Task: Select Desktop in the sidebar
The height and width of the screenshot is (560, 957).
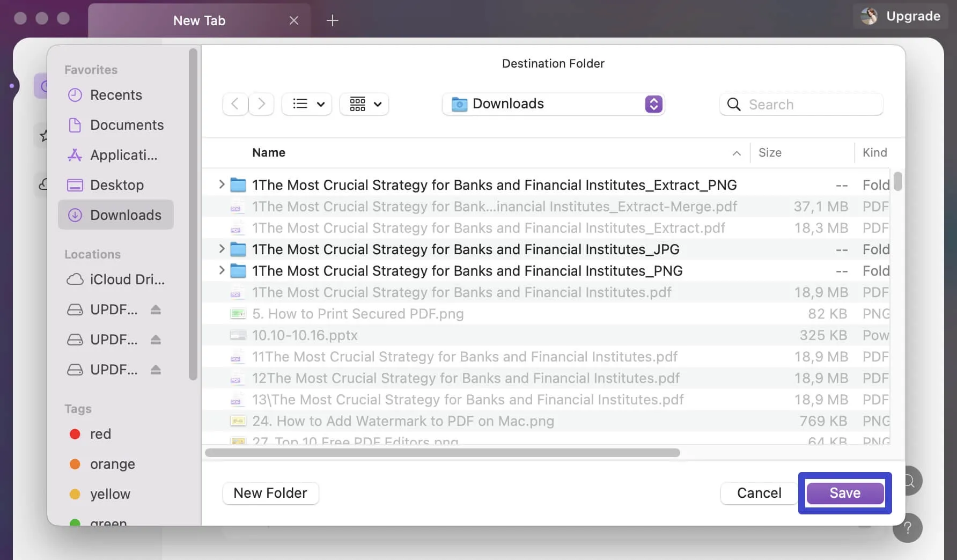Action: (x=117, y=185)
